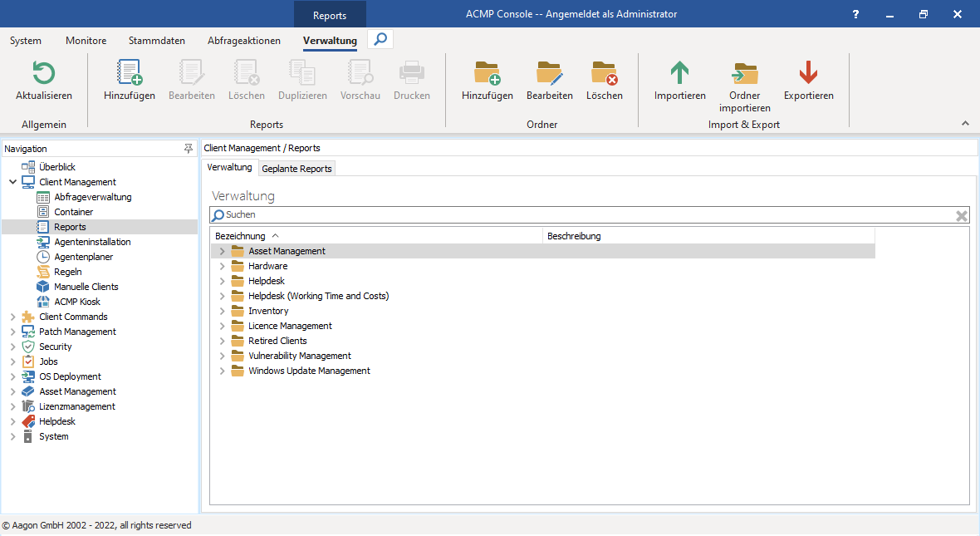
Task: Select the Verwaltung content tab
Action: click(229, 168)
